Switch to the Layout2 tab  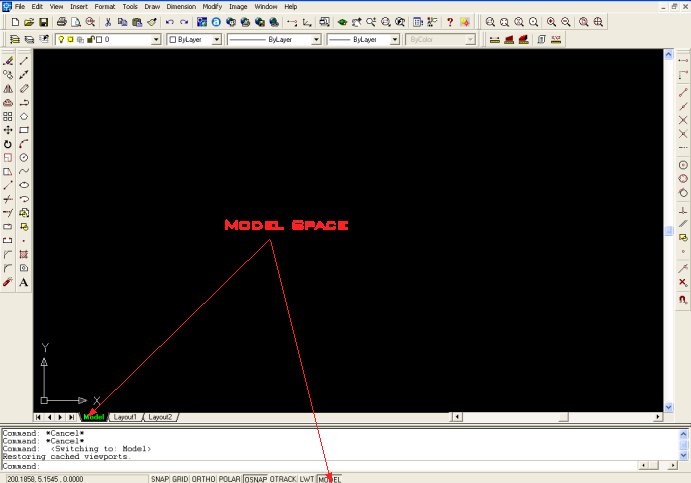[x=160, y=417]
